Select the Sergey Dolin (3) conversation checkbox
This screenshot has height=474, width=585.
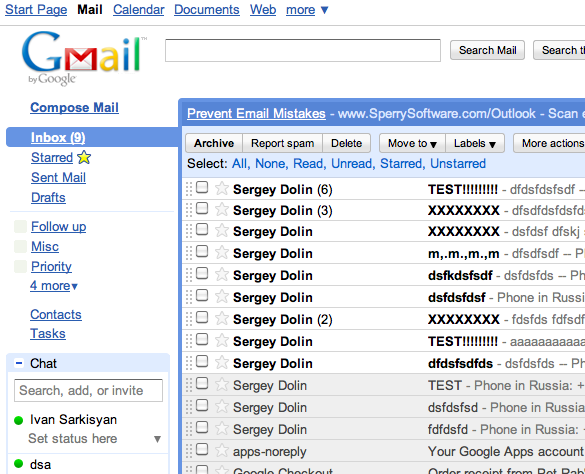point(202,208)
